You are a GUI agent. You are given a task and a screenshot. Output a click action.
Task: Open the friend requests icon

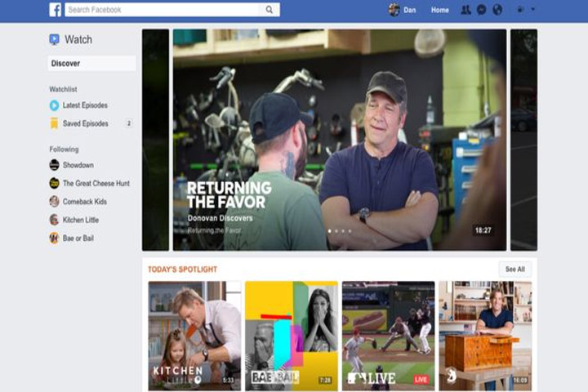pyautogui.click(x=465, y=10)
